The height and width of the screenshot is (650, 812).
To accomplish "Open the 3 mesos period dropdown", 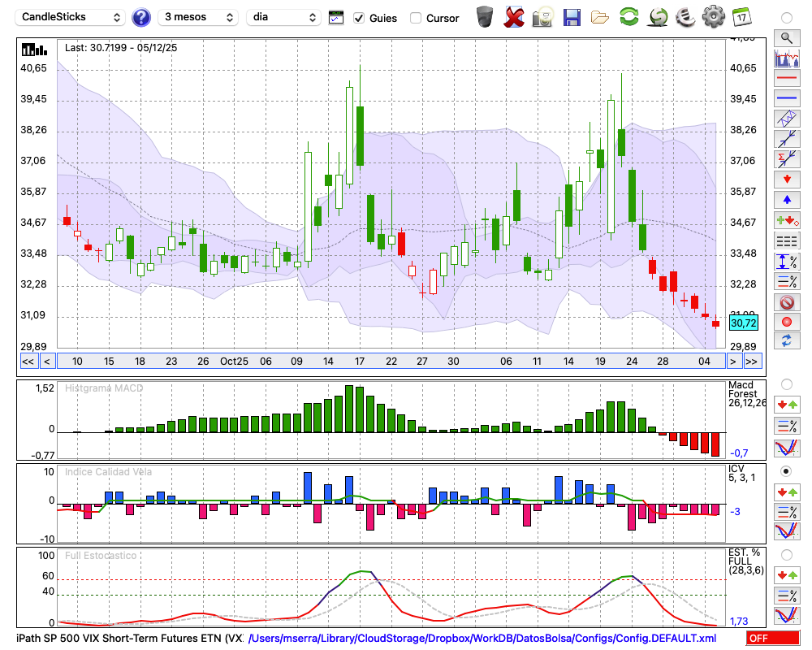I will (x=198, y=17).
